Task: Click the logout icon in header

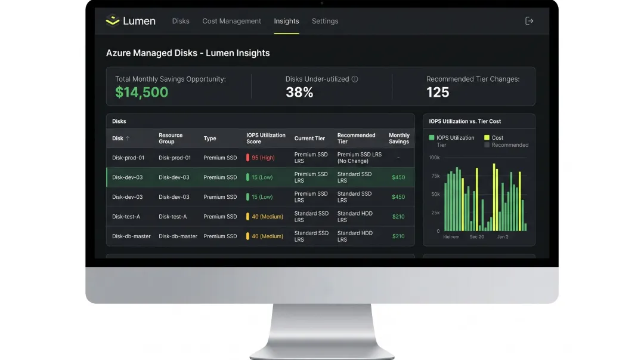Action: [x=529, y=21]
